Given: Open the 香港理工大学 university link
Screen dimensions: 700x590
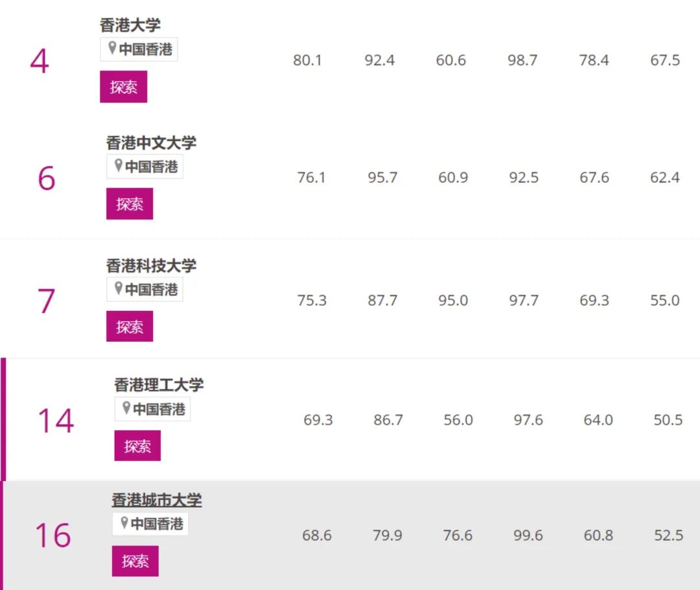Looking at the screenshot, I should [159, 385].
